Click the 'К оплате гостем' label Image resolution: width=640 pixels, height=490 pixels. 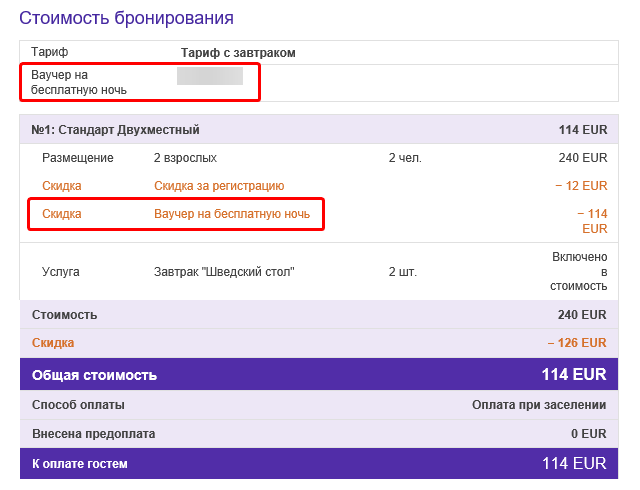(x=80, y=464)
